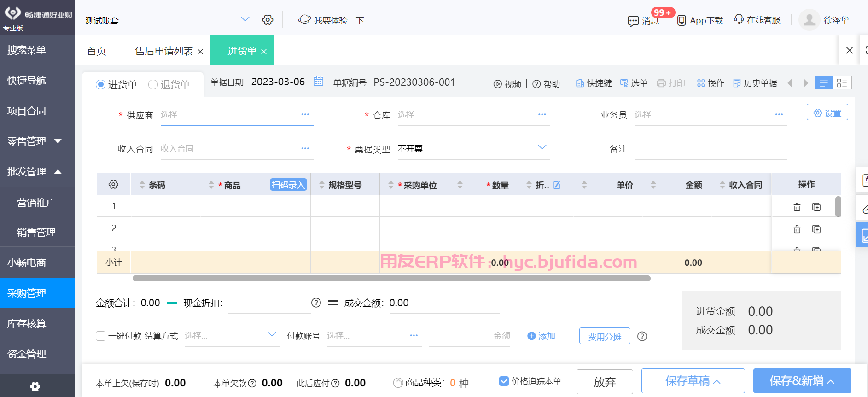
Task: Open 历史单据 history documents
Action: click(755, 83)
